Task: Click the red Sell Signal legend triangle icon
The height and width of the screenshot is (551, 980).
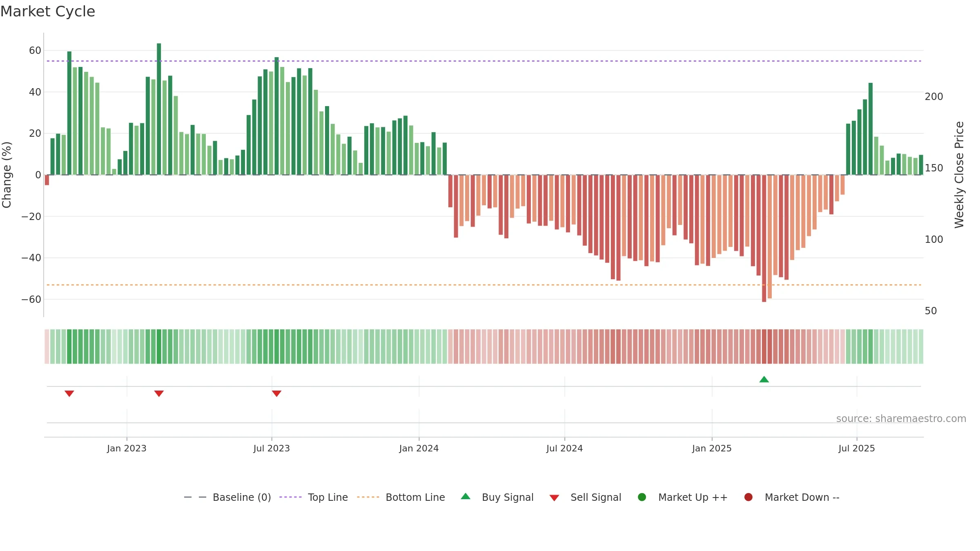Action: click(x=554, y=498)
